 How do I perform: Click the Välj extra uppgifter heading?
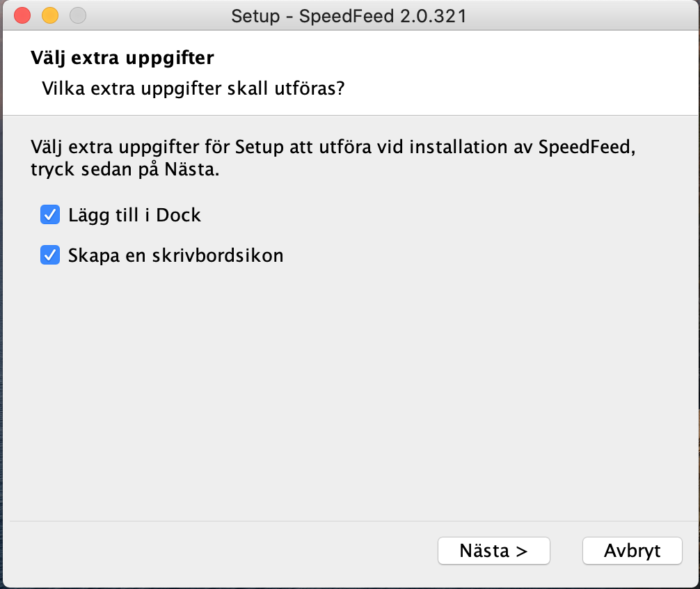tap(122, 58)
